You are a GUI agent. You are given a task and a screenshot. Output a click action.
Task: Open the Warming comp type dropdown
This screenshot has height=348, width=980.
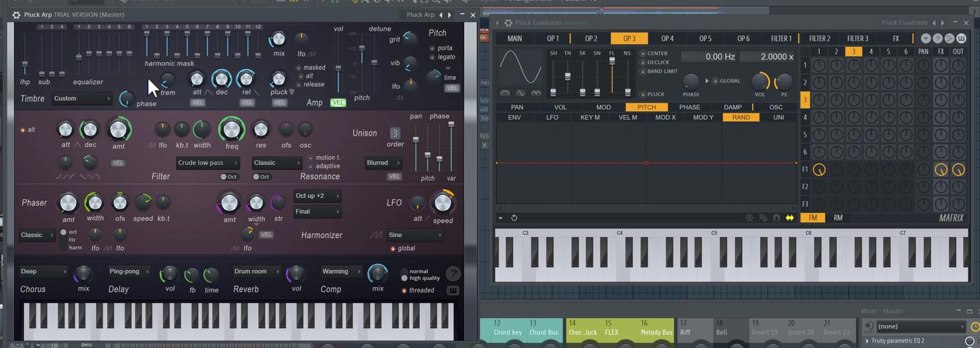tap(340, 271)
